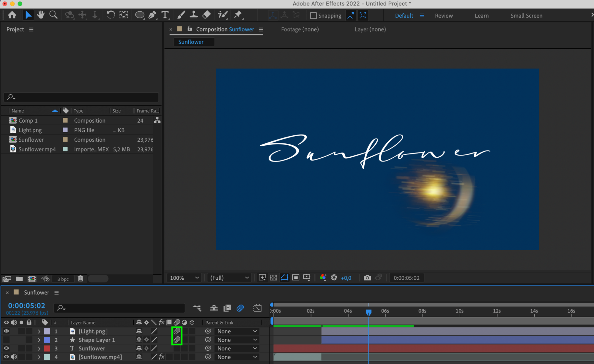Enable the Snapping checkbox
Viewport: 594px width, 364px height.
313,15
